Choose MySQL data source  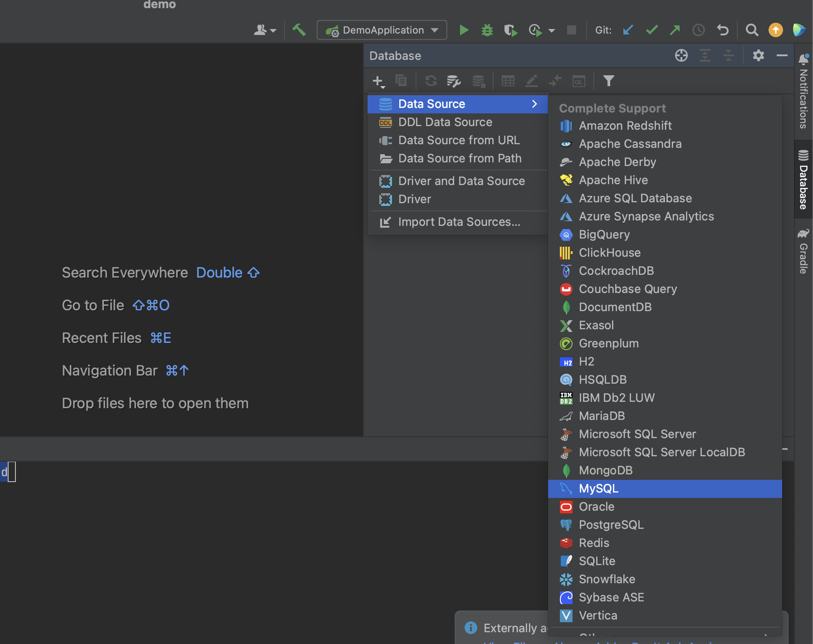point(665,488)
